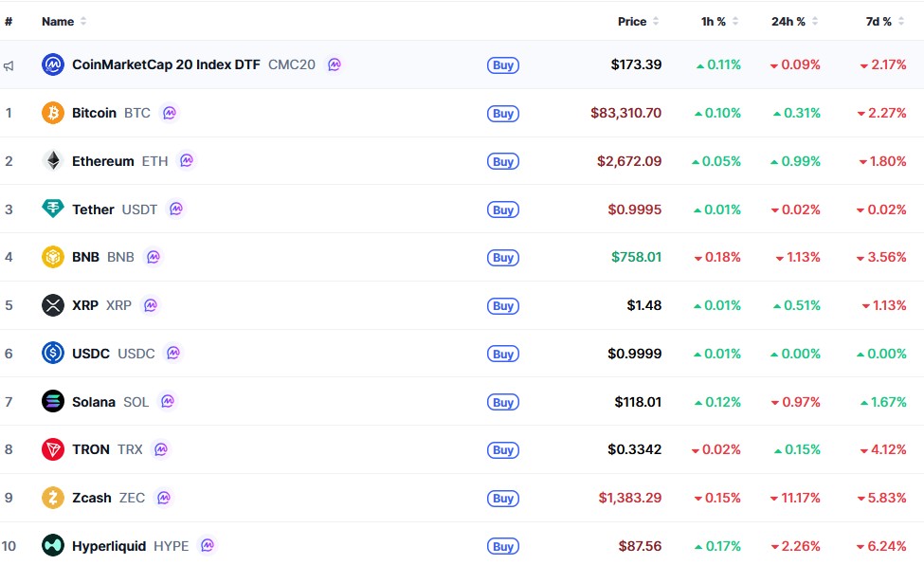
Task: Select TRON price $0.3342
Action: [x=635, y=449]
